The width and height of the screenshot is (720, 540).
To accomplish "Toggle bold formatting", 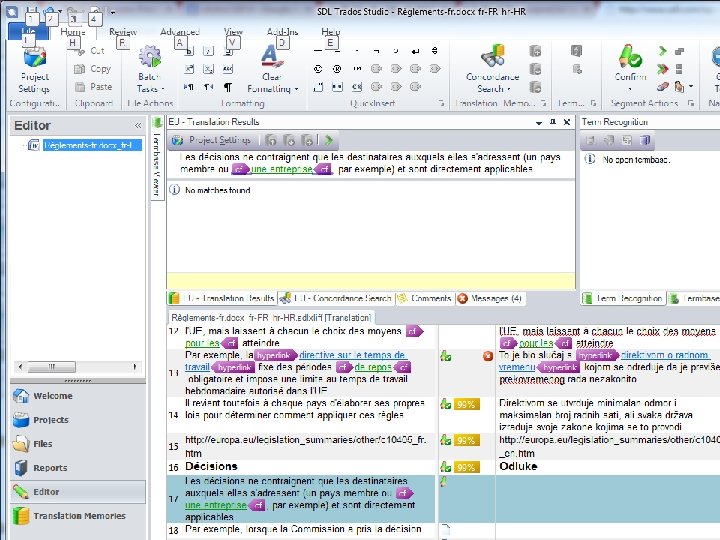I will coord(189,51).
